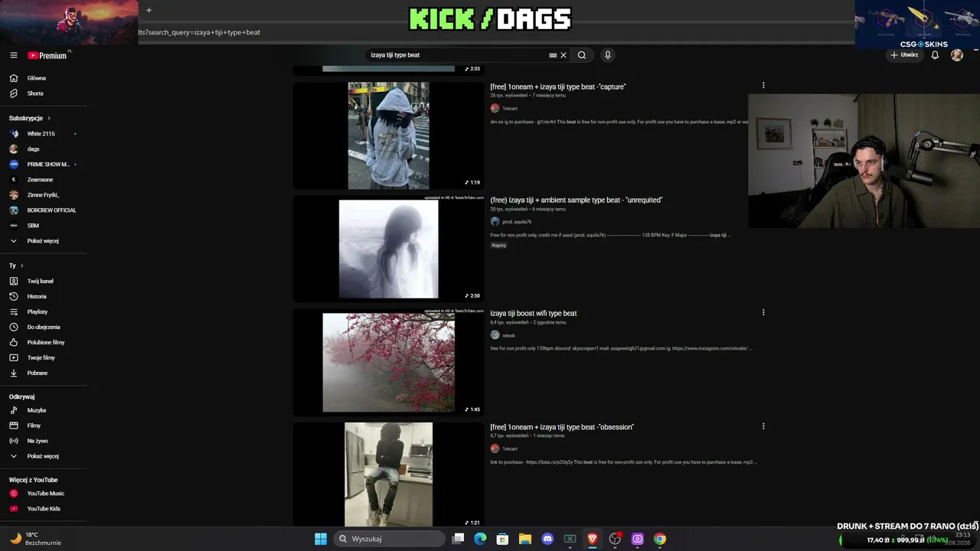Play the boost wifi beat thumbnail
The image size is (980, 551).
tap(388, 362)
